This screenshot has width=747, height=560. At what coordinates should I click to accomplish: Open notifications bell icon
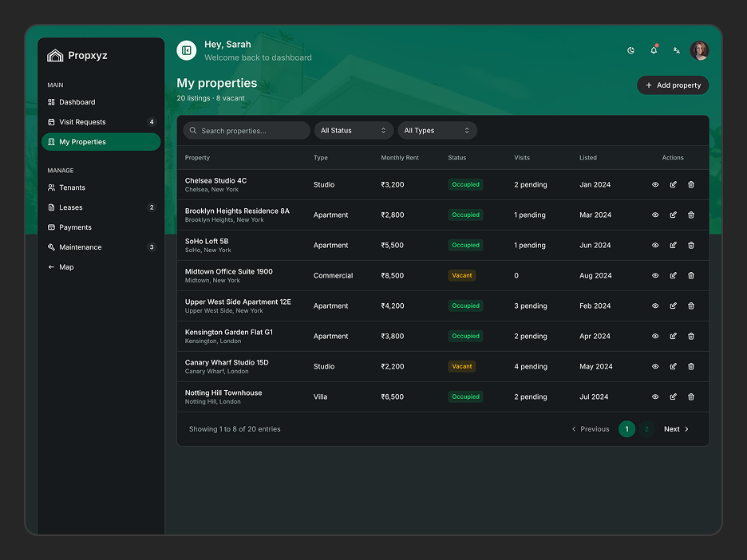654,50
